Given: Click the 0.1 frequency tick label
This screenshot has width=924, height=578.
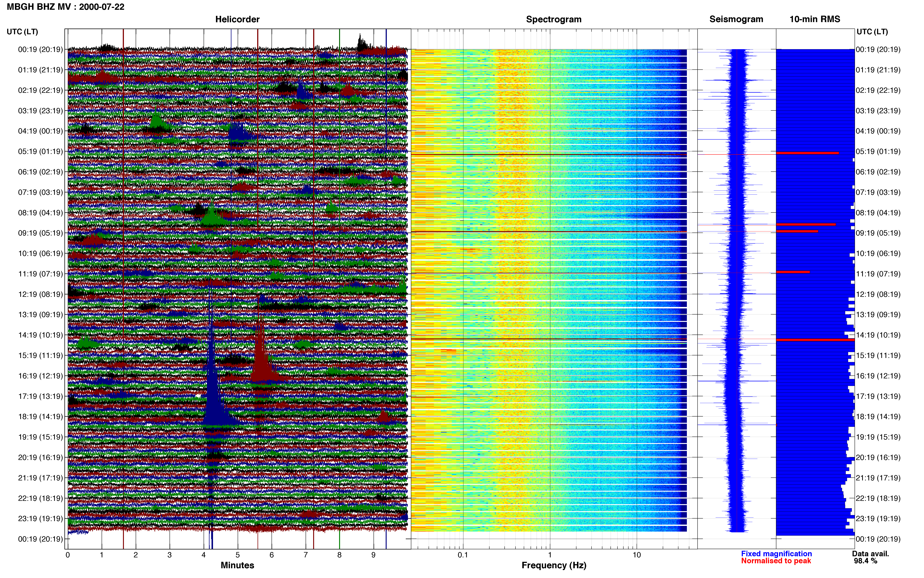Looking at the screenshot, I should [463, 555].
